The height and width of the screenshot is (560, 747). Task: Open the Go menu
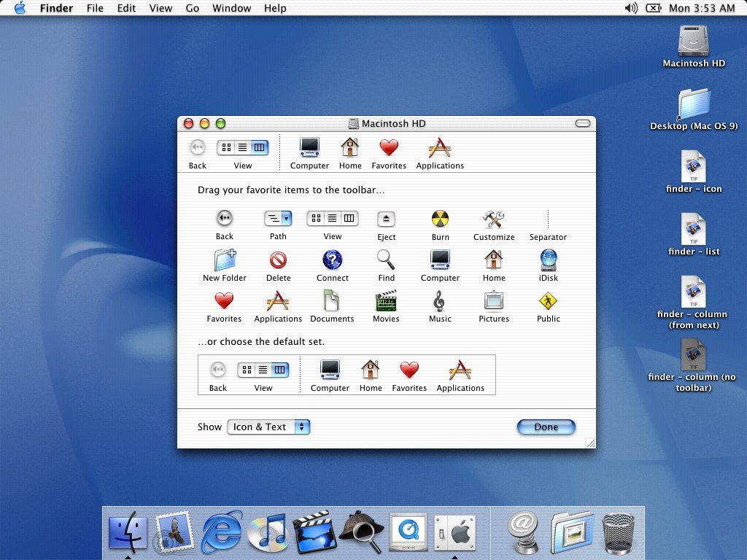193,8
